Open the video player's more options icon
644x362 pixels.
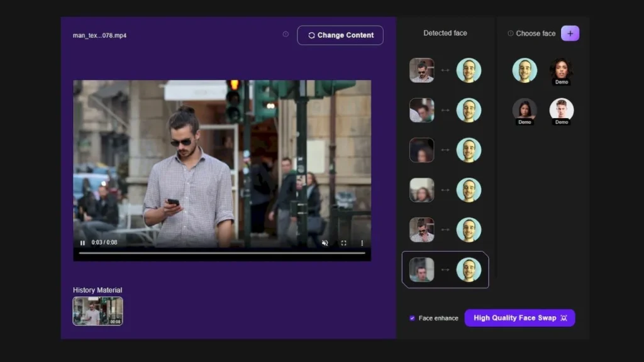coord(361,242)
